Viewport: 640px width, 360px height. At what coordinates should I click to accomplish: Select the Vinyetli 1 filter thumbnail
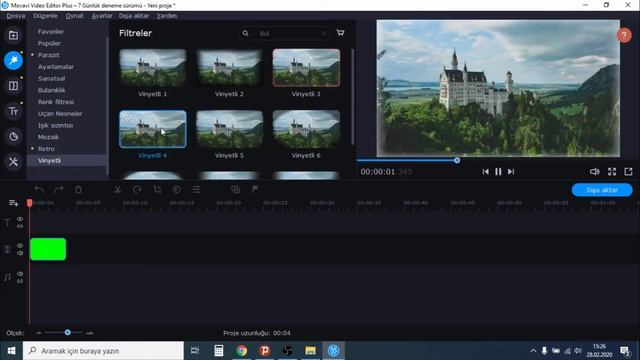pyautogui.click(x=153, y=68)
